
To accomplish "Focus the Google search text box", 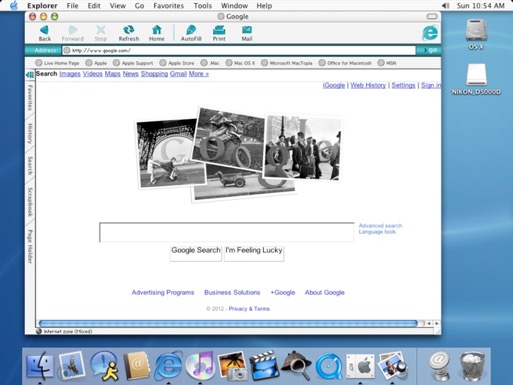I will [227, 232].
